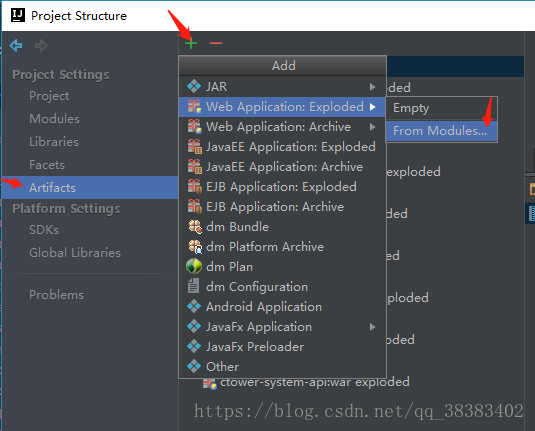The width and height of the screenshot is (535, 431).
Task: Choose EJB Application: Archive entry
Action: pyautogui.click(x=282, y=207)
